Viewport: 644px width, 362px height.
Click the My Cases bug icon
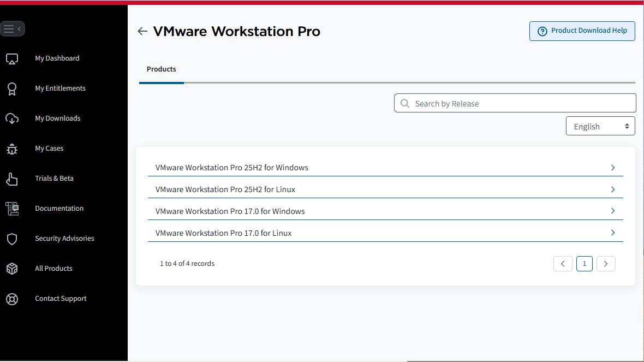click(12, 149)
